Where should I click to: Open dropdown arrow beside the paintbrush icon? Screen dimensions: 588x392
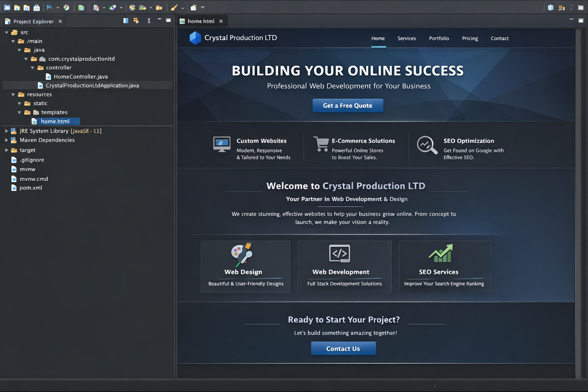[x=183, y=8]
